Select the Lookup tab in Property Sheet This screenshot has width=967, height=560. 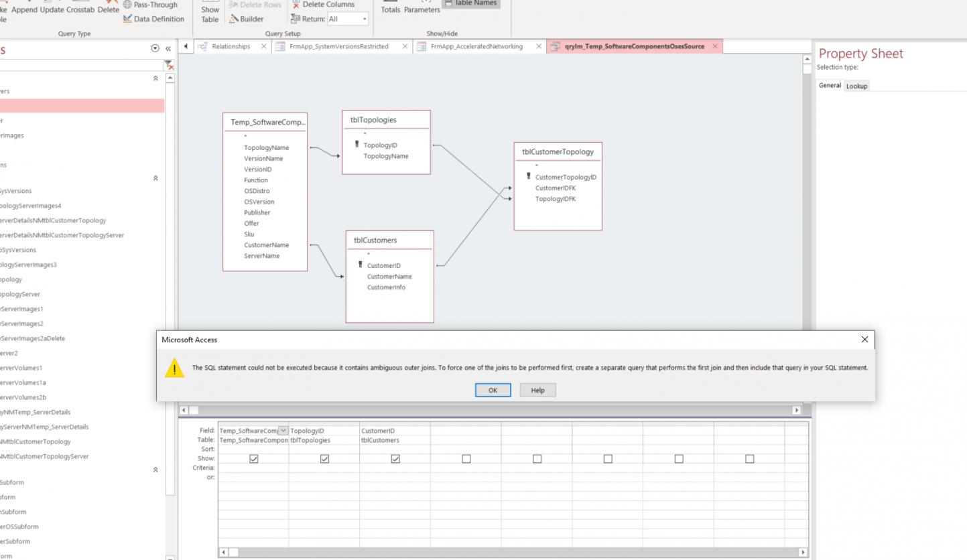click(856, 86)
